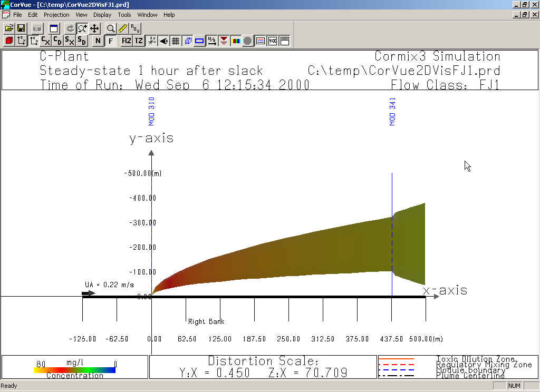Toggle the m/s velocity arrow icon
The width and height of the screenshot is (540, 392).
[212, 41]
